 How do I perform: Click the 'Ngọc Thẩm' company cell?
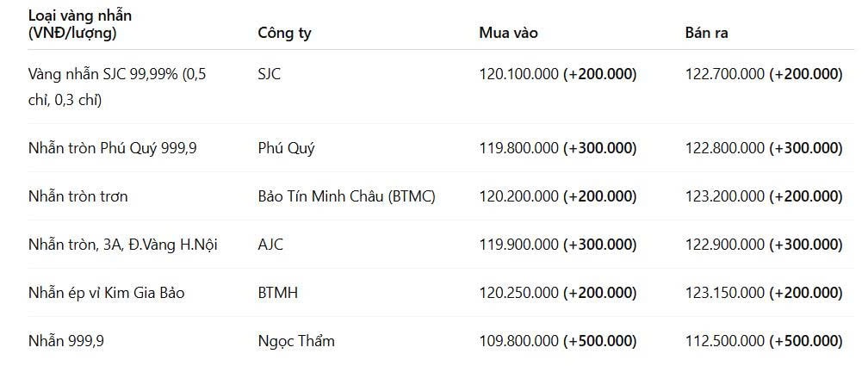(x=296, y=341)
